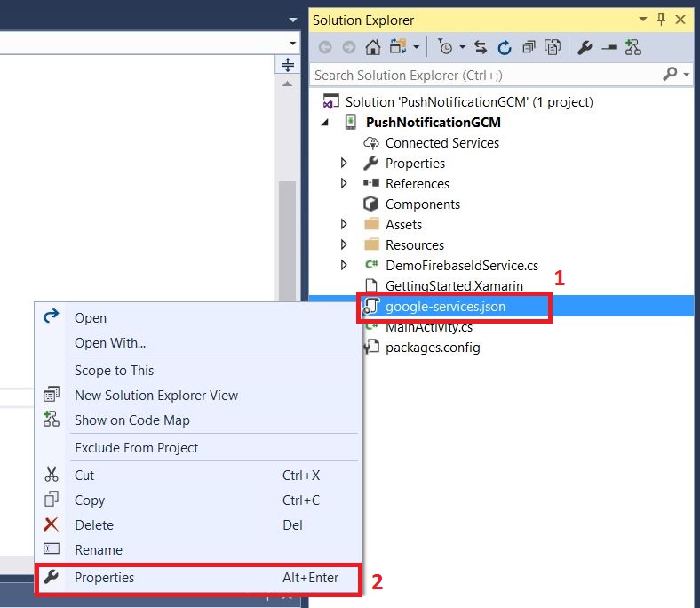
Task: Select MainActivity.cs file
Action: coord(428,327)
